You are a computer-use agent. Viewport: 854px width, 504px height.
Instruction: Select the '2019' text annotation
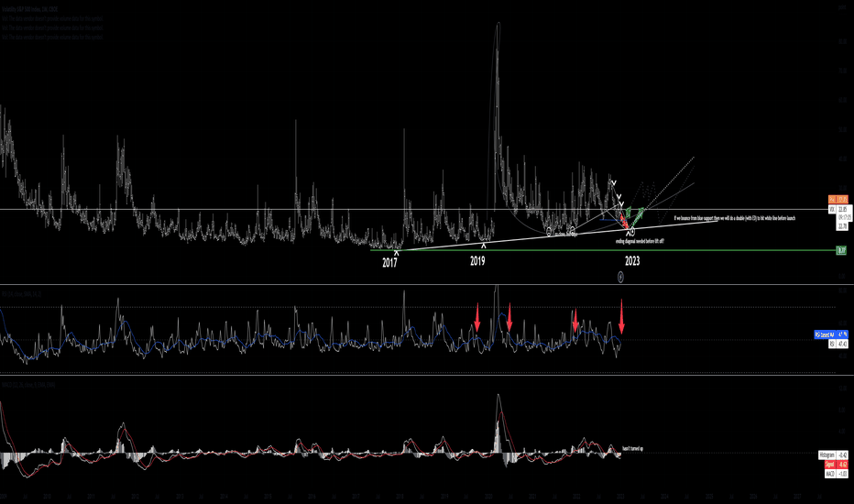(x=477, y=261)
